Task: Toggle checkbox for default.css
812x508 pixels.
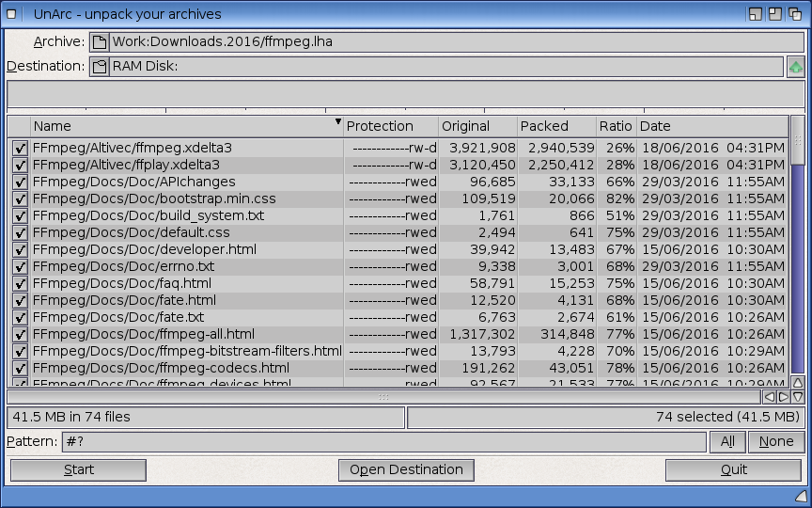Action: click(x=20, y=232)
